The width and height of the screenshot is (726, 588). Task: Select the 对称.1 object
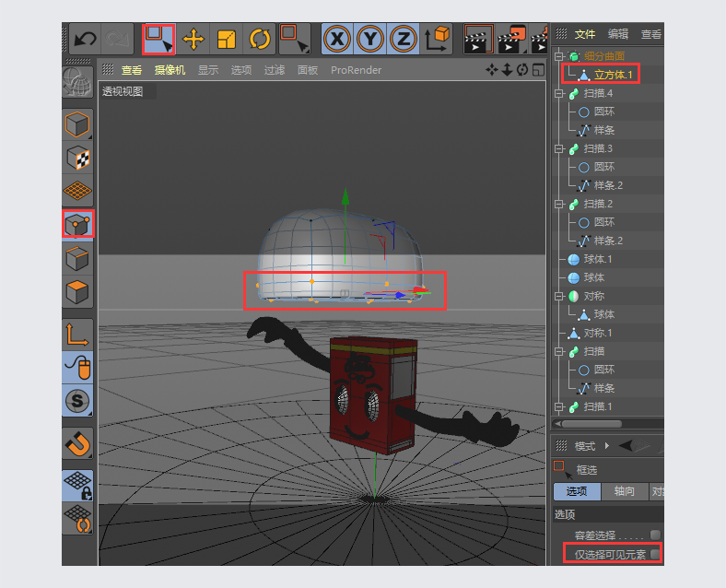[x=598, y=333]
